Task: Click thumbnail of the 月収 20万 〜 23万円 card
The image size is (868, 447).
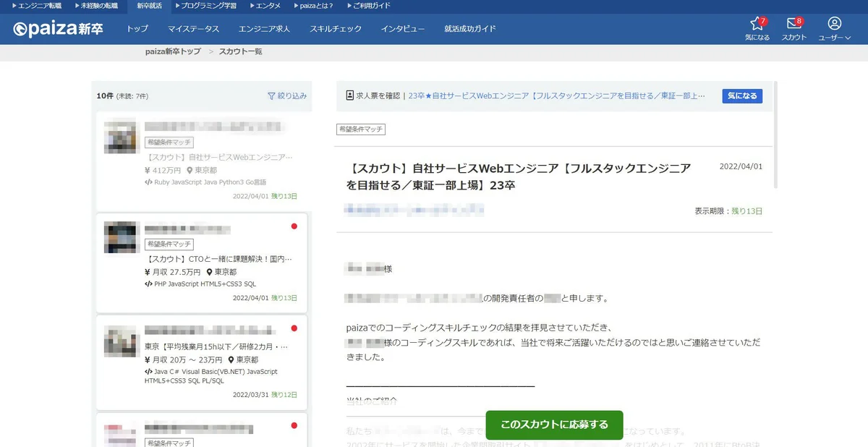Action: (x=121, y=341)
